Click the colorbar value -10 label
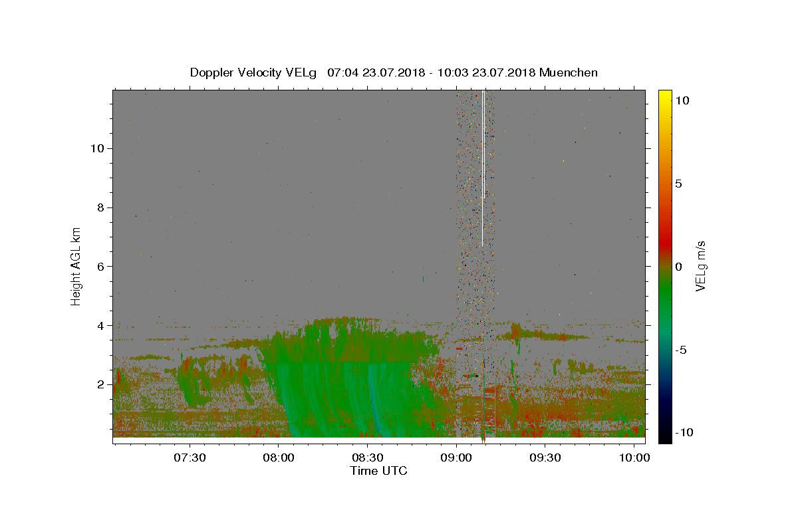Screen dimensions: 798x532 pos(684,432)
